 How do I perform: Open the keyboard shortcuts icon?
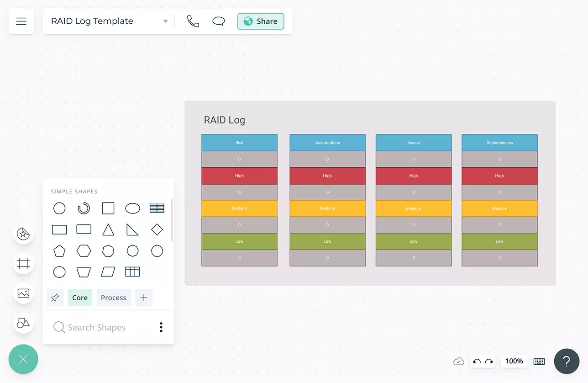[539, 362]
